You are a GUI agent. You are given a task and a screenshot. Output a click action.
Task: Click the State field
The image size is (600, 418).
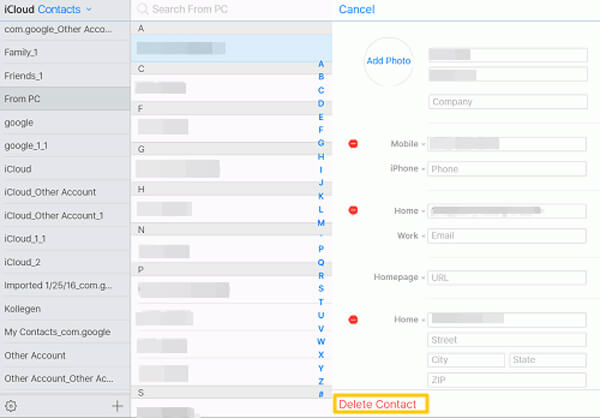coord(548,360)
